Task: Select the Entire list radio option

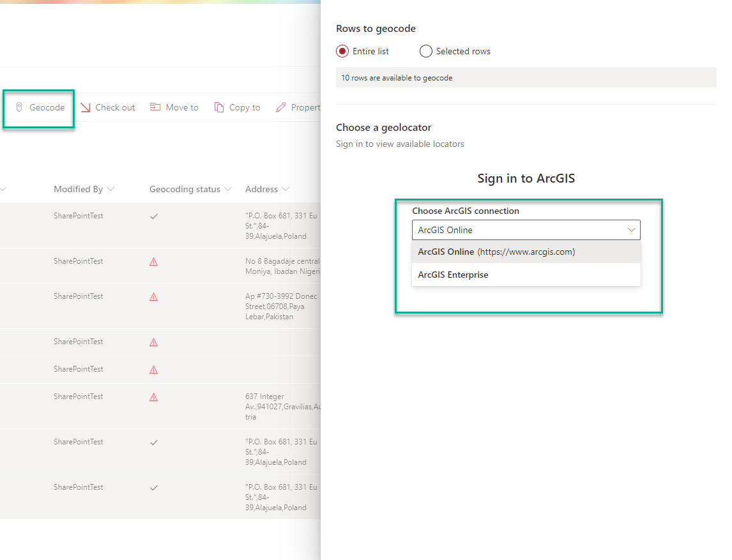Action: [342, 51]
